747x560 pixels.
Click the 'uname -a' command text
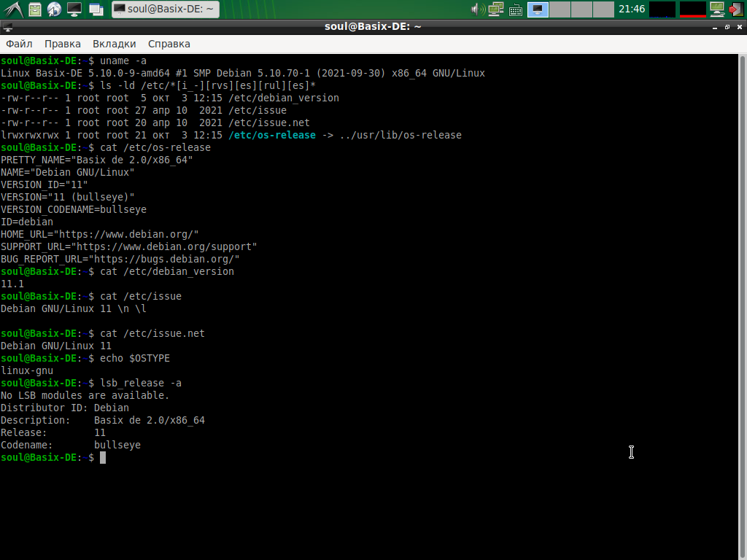pyautogui.click(x=123, y=61)
